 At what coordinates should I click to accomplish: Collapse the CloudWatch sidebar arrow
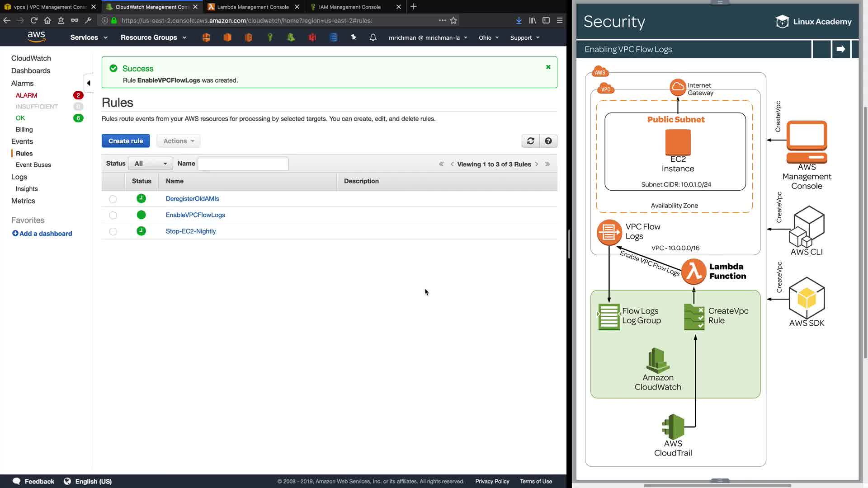pyautogui.click(x=89, y=83)
